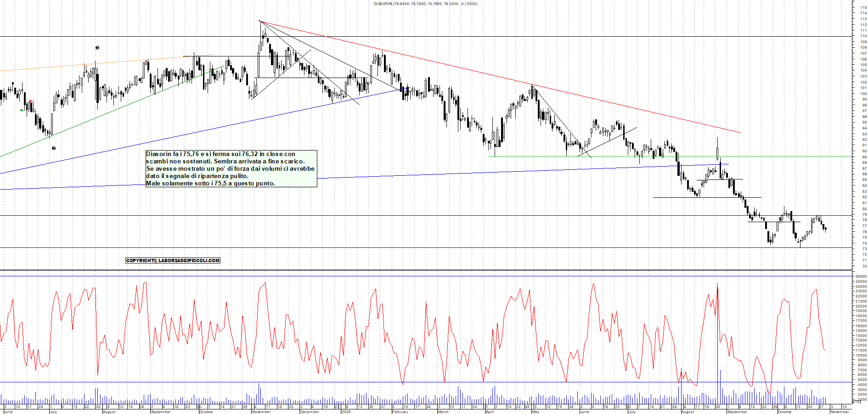Click the wave marker number 3

[x=97, y=48]
